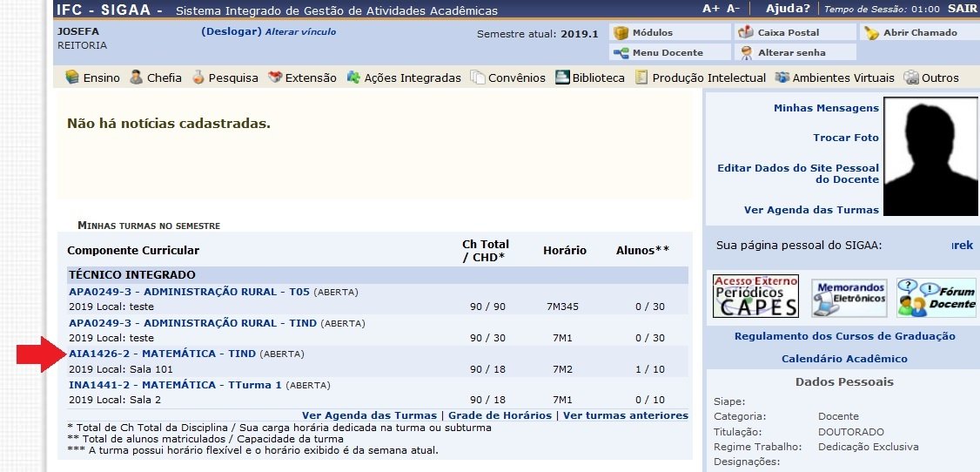This screenshot has width=980, height=472.
Task: Click the 1 / 10 students value
Action: 649,369
